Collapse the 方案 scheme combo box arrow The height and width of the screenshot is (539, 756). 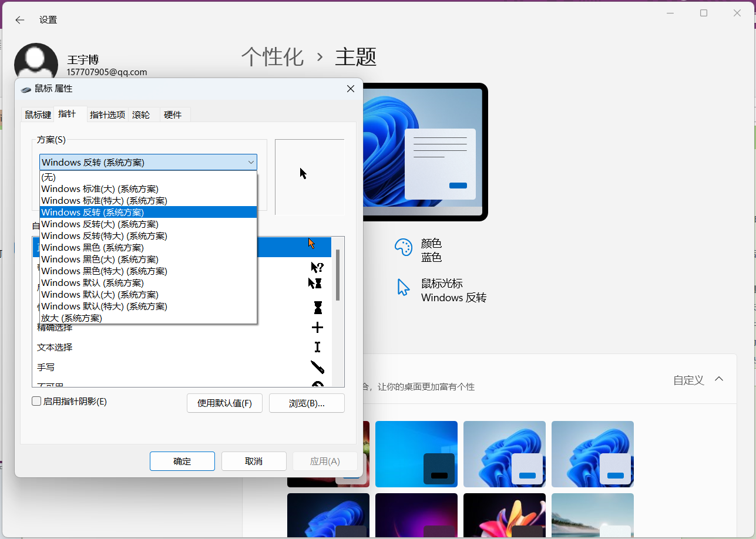(251, 162)
